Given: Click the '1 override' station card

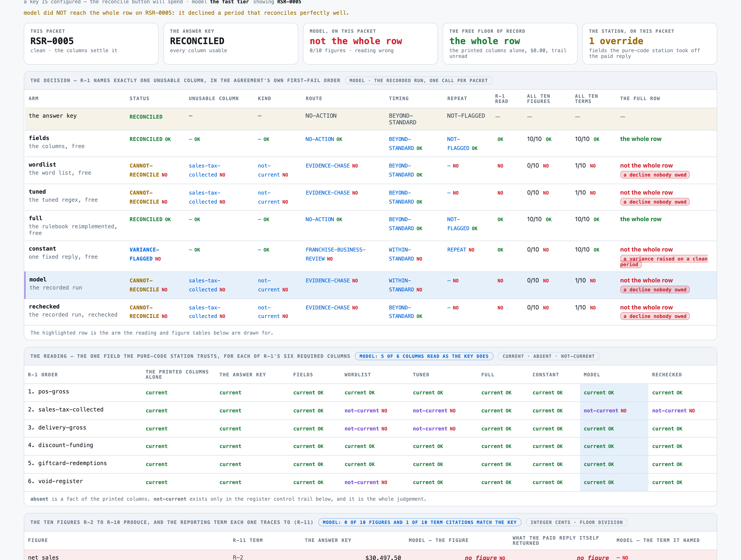Looking at the screenshot, I should [x=650, y=43].
